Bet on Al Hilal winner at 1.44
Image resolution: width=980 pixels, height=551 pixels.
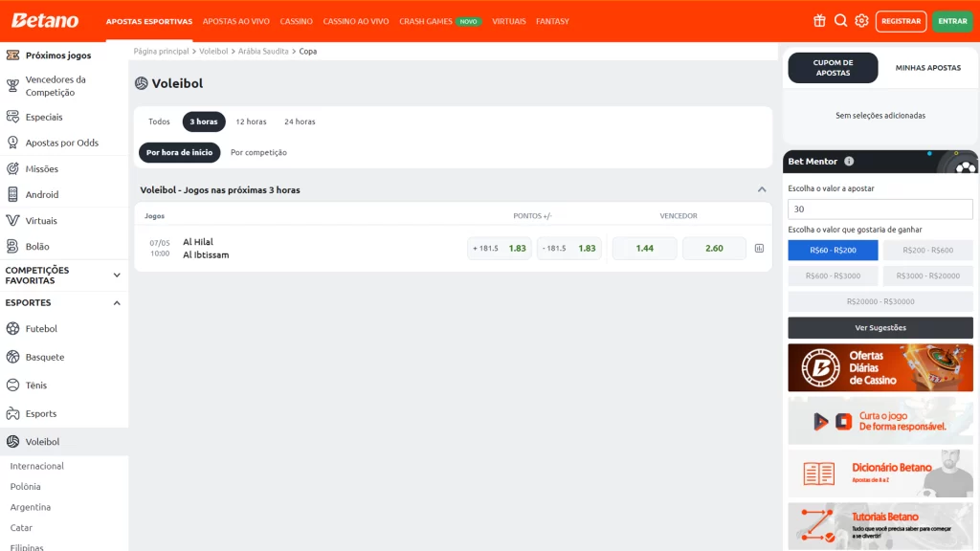tap(644, 248)
